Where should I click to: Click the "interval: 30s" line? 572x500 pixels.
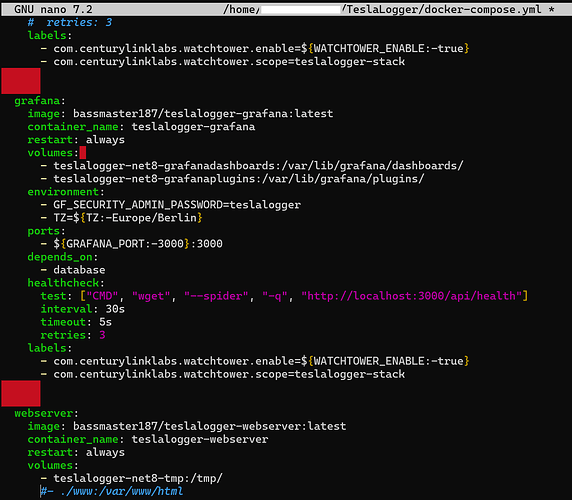pyautogui.click(x=82, y=309)
